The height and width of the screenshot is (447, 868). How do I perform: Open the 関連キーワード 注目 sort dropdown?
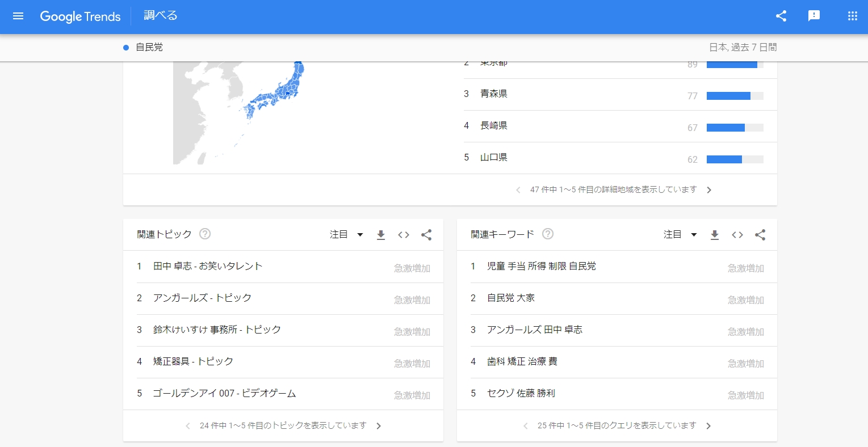click(x=680, y=234)
